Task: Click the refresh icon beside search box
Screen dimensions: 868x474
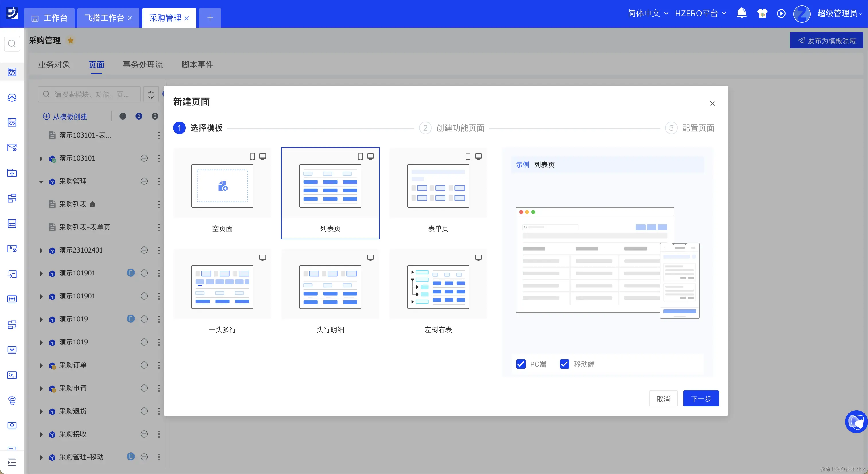Action: click(151, 95)
